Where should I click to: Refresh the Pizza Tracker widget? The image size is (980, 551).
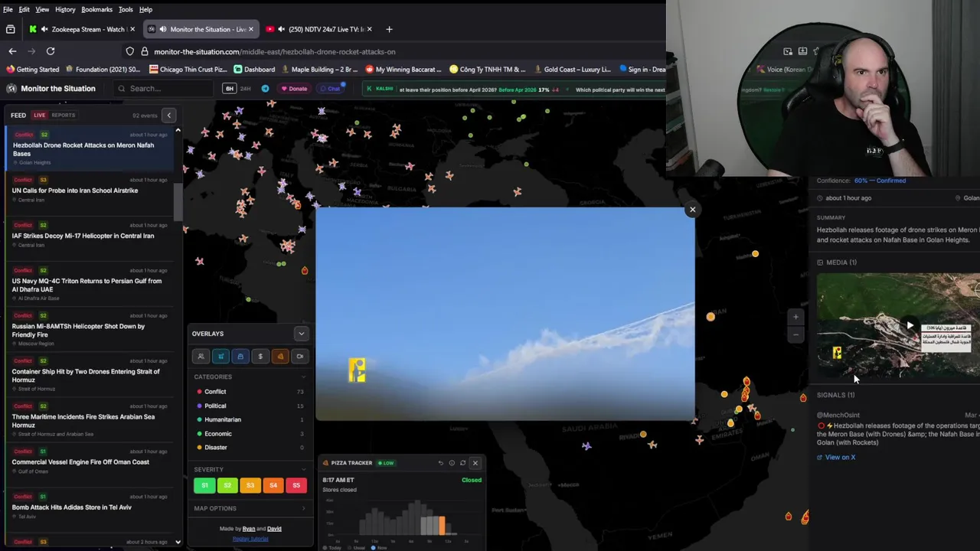click(x=462, y=463)
